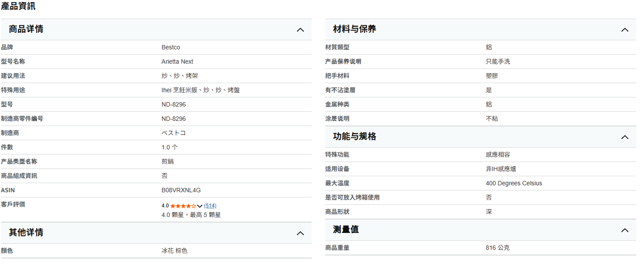Click the text 4.0 顆星，最高 5 顆星

coord(191,215)
